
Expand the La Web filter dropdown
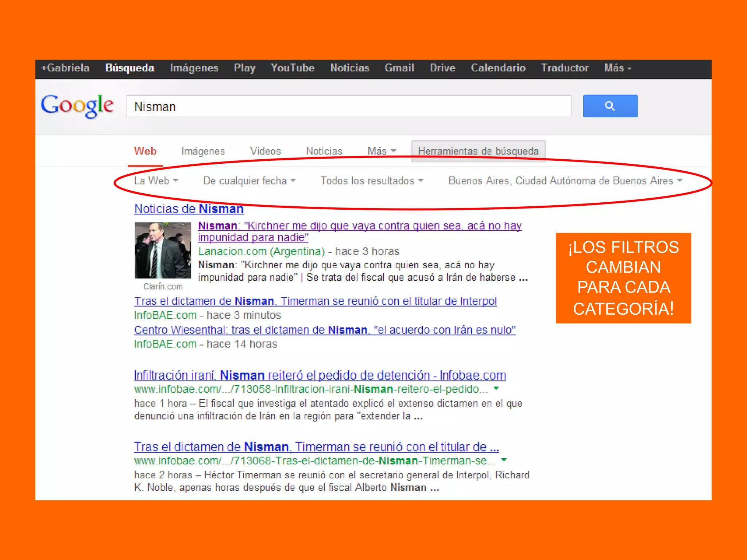[156, 181]
